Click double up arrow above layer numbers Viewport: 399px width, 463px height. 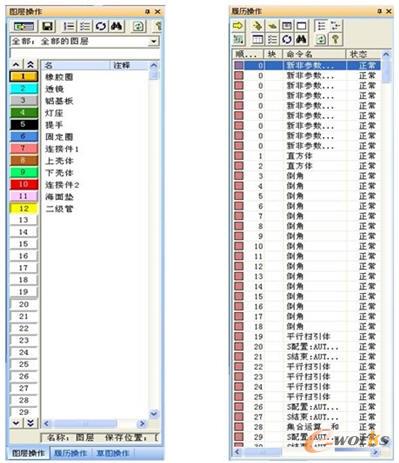tap(30, 65)
